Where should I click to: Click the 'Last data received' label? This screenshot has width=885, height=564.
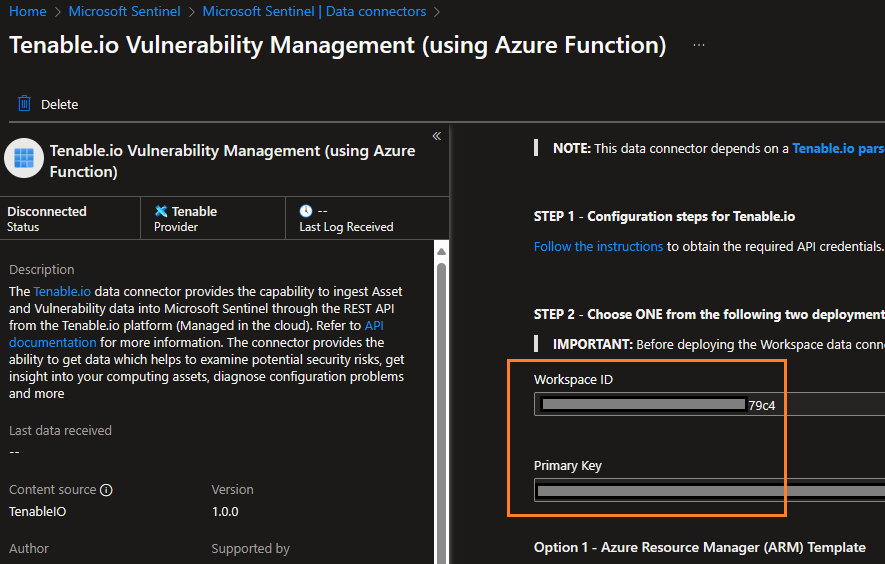pyautogui.click(x=60, y=431)
